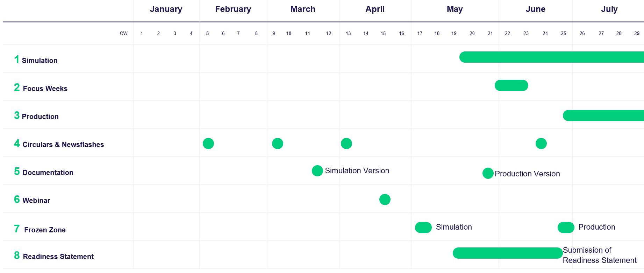The image size is (644, 273).
Task: Click the June Circulars & Newsflashes dot
Action: 541,143
